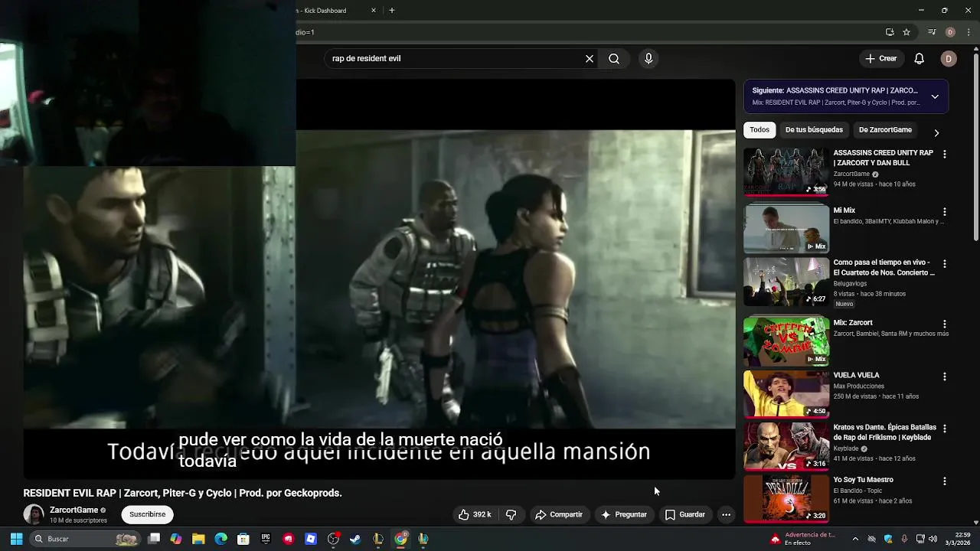Screen dimensions: 980x551
Task: Open options for Yo Soy Tu Maestro
Action: tap(945, 481)
